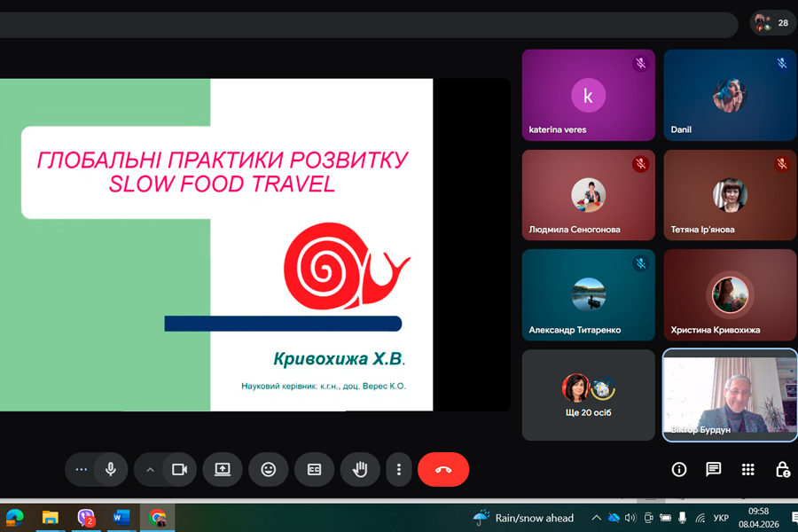The height and width of the screenshot is (532, 798).
Task: Select the Danil participant tile
Action: [730, 95]
